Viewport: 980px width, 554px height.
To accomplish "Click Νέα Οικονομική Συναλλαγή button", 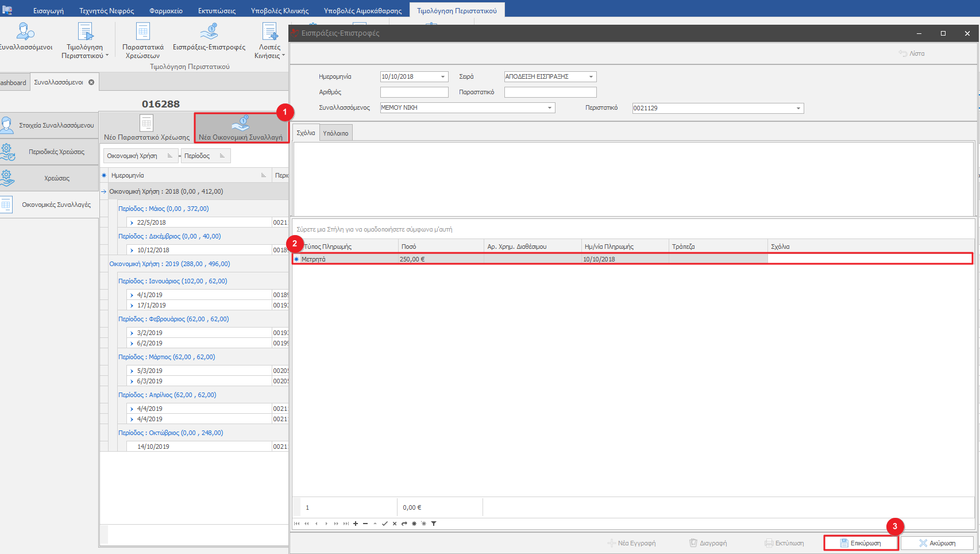I will click(241, 128).
